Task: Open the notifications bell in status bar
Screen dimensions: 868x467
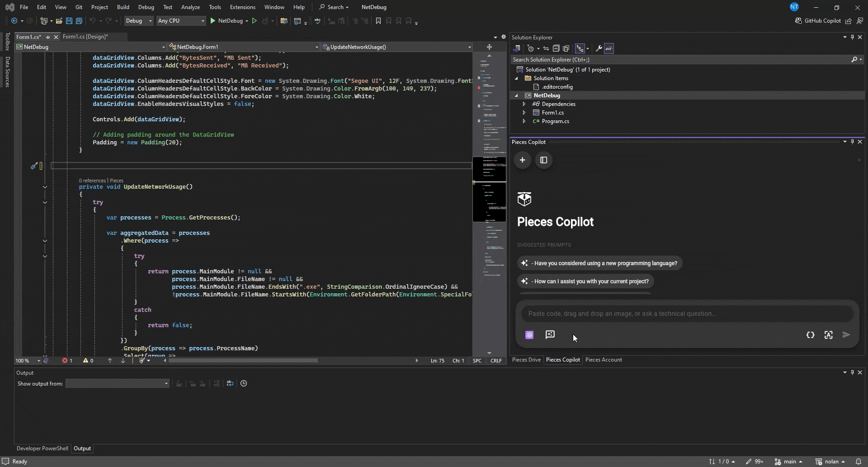Action: point(858,462)
